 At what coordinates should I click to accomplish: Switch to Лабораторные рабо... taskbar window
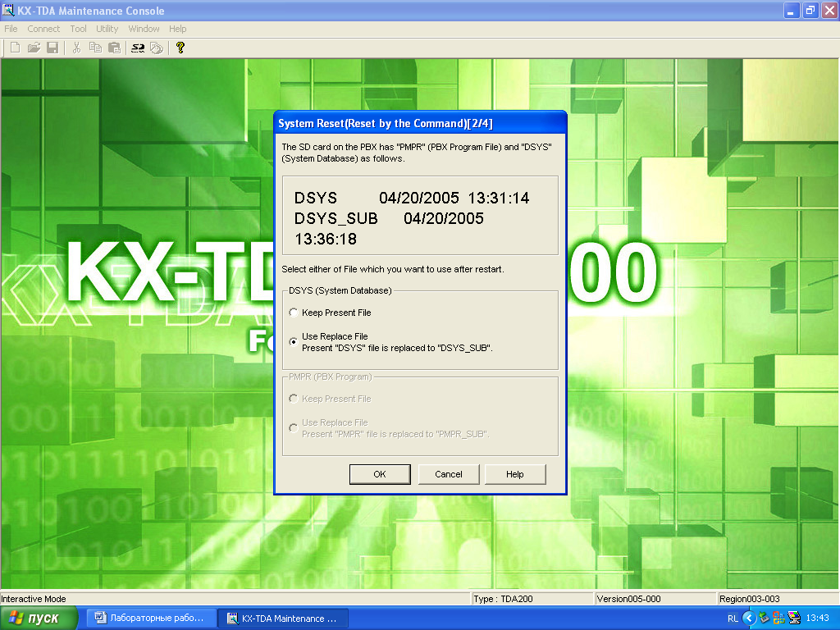coord(152,619)
